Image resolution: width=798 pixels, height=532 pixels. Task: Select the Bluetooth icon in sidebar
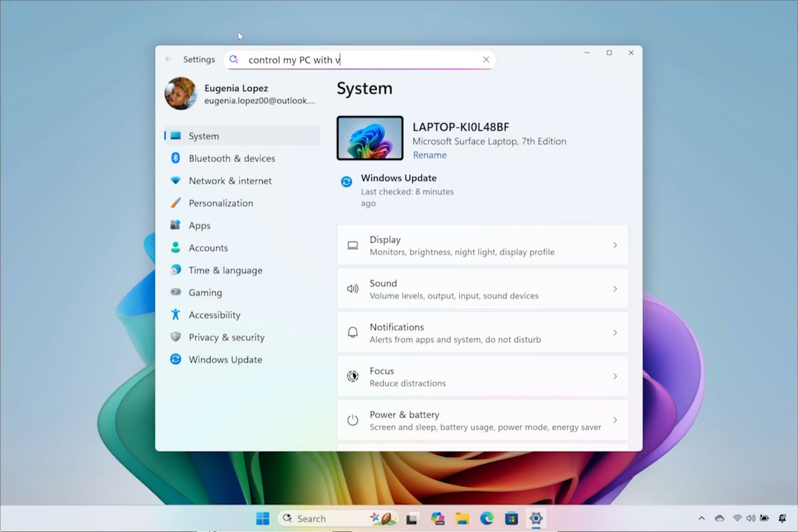tap(176, 158)
